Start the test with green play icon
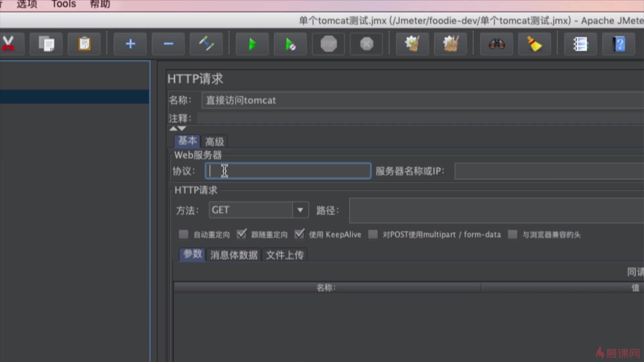This screenshot has height=362, width=644. pos(252,44)
